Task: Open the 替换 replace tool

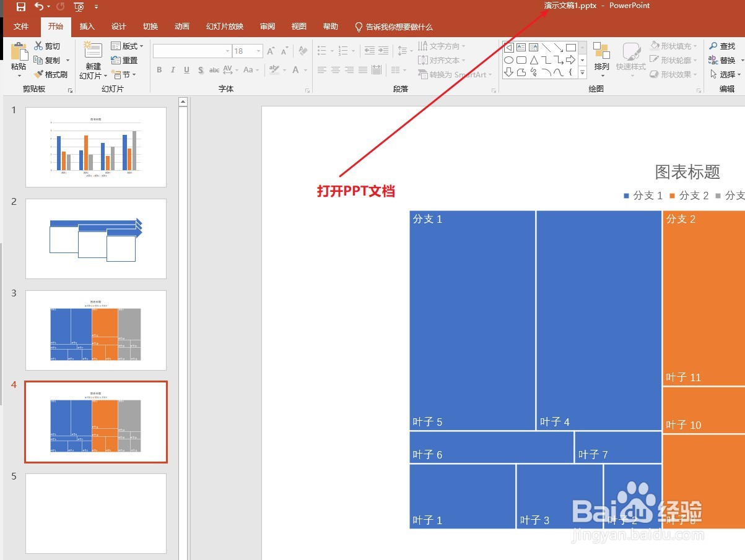Action: tap(722, 60)
